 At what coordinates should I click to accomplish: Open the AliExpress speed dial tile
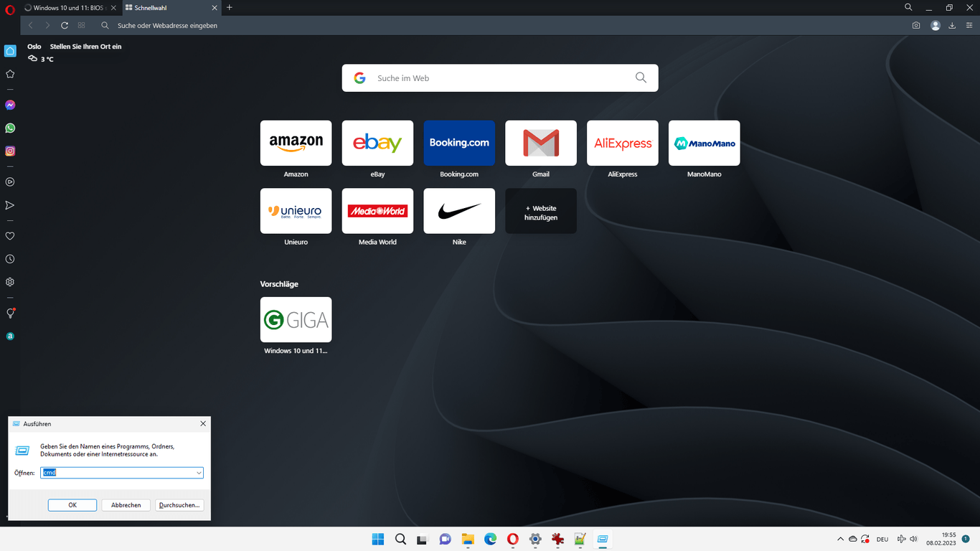pyautogui.click(x=623, y=143)
